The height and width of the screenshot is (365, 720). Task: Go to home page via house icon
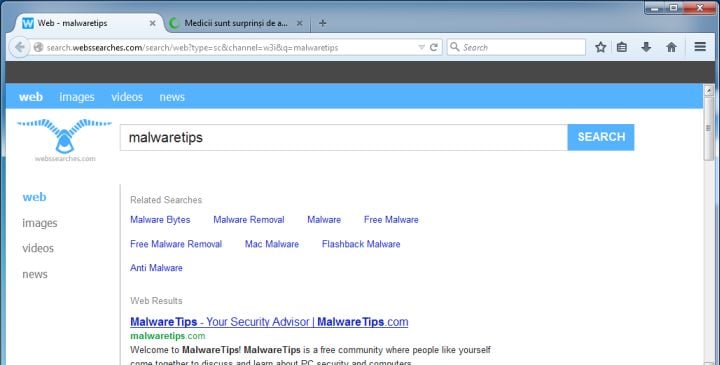click(x=671, y=47)
